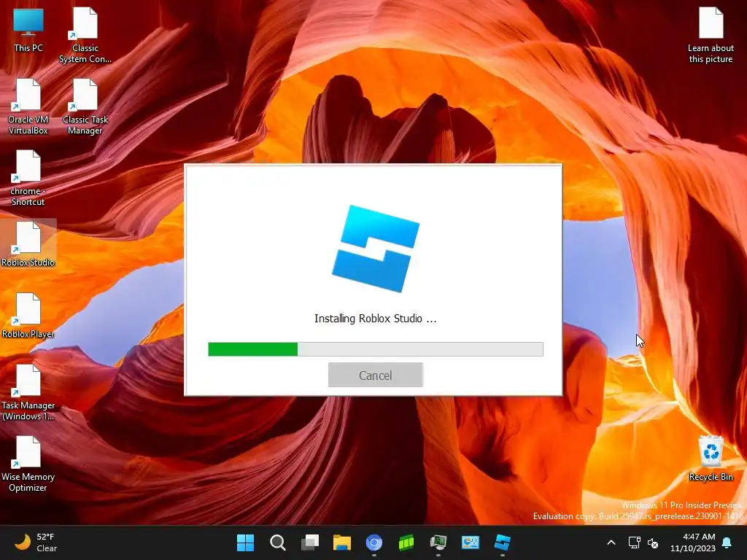Select Roblox Studio desktop shortcut
Viewport: 747px width, 560px height.
click(x=28, y=244)
